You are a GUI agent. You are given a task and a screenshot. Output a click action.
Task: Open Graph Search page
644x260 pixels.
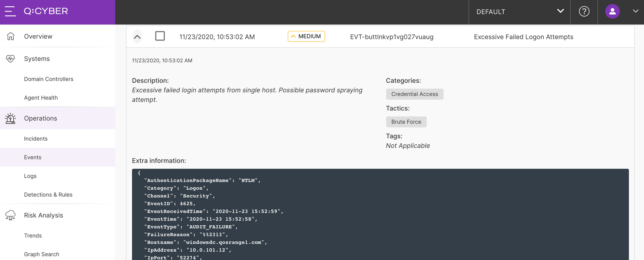(42, 254)
